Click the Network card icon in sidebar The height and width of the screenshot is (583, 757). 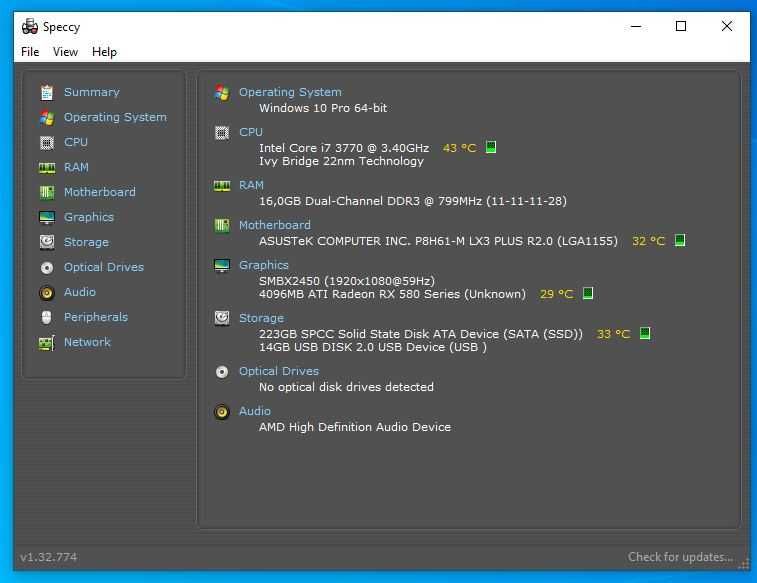(x=47, y=343)
